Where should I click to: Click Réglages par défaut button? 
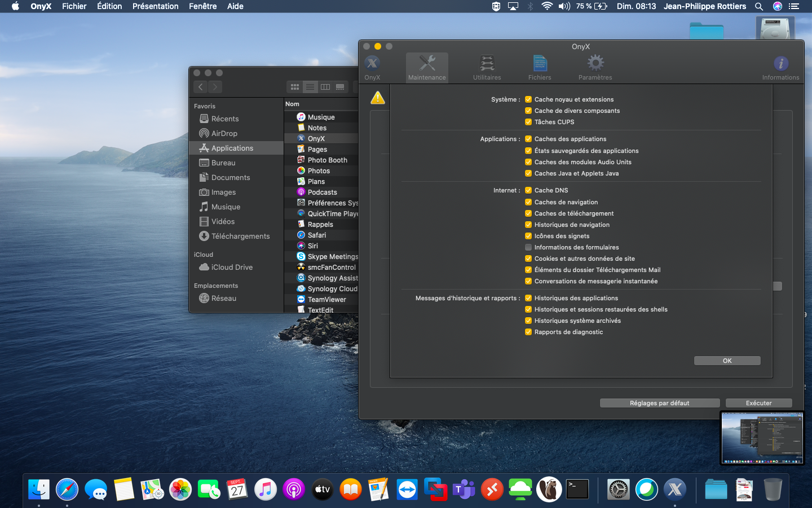click(659, 403)
